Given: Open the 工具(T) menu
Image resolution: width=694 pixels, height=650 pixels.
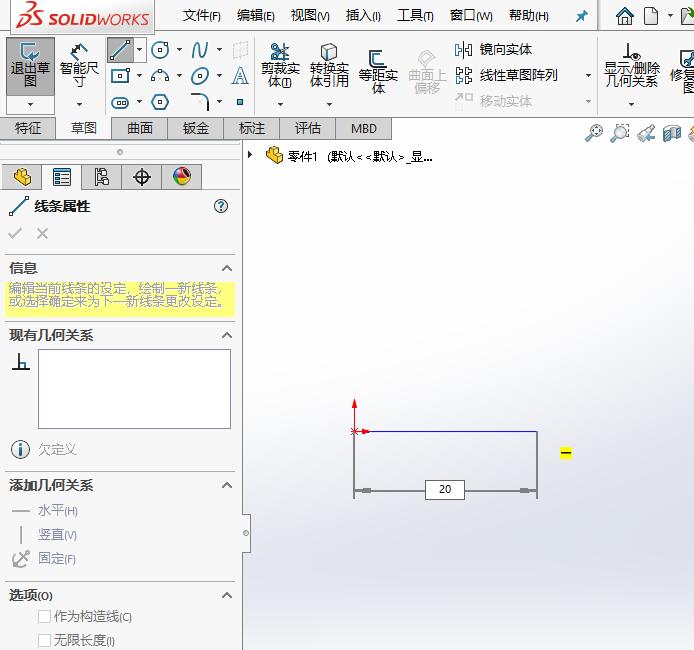Looking at the screenshot, I should click(x=415, y=16).
